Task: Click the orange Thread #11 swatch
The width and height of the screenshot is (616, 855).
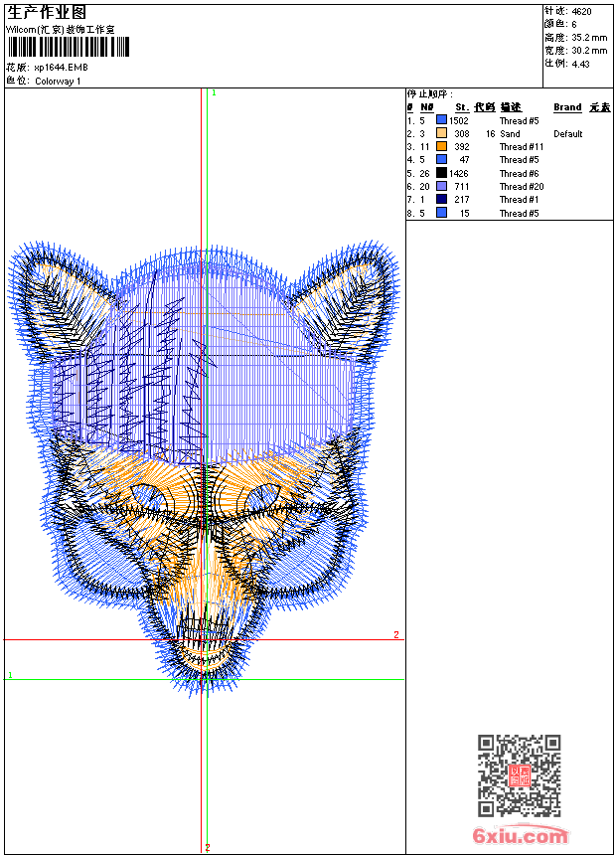Action: click(x=441, y=146)
